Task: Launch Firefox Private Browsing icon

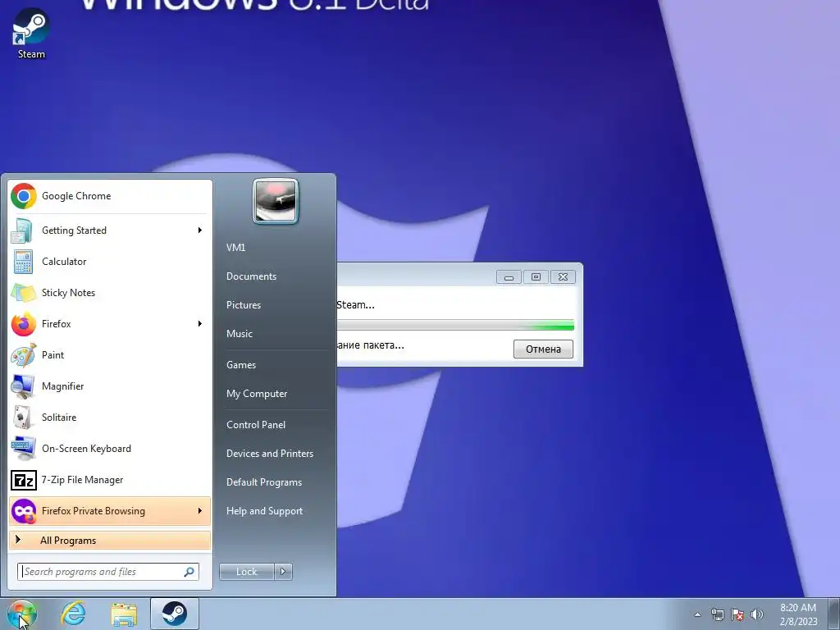Action: (x=24, y=511)
